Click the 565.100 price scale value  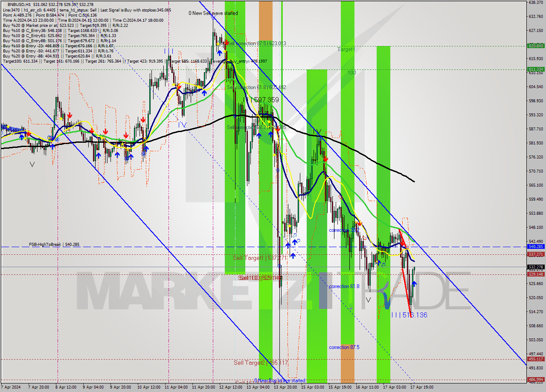pyautogui.click(x=536, y=185)
